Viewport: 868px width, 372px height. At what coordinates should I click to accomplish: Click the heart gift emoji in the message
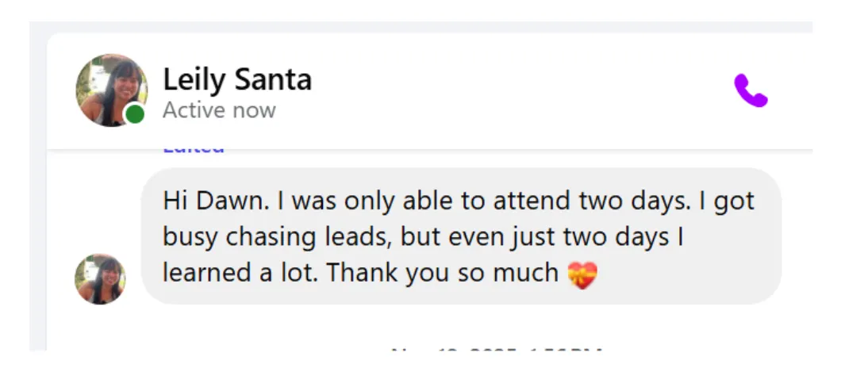(x=582, y=274)
